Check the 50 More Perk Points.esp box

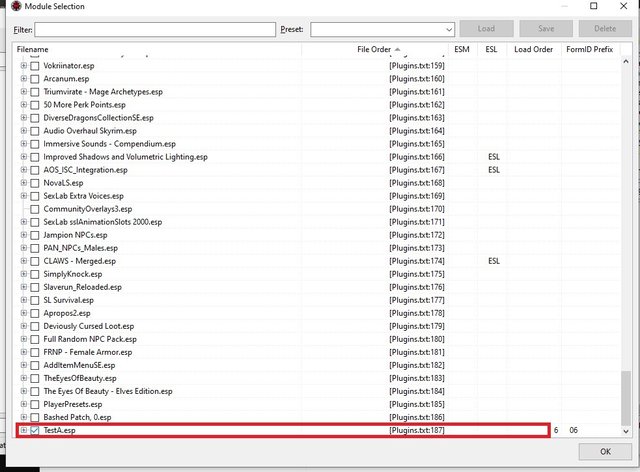[x=36, y=105]
